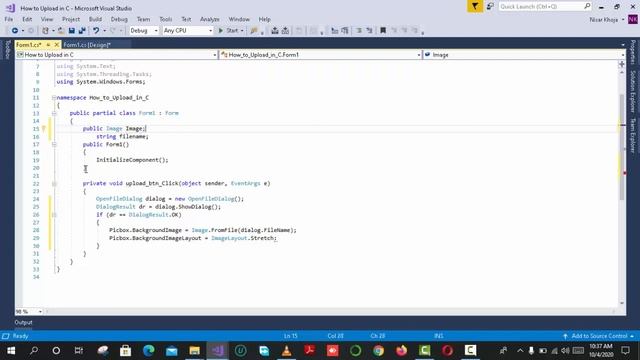
Task: Pin the Form1.cs tab
Action: pos(48,44)
